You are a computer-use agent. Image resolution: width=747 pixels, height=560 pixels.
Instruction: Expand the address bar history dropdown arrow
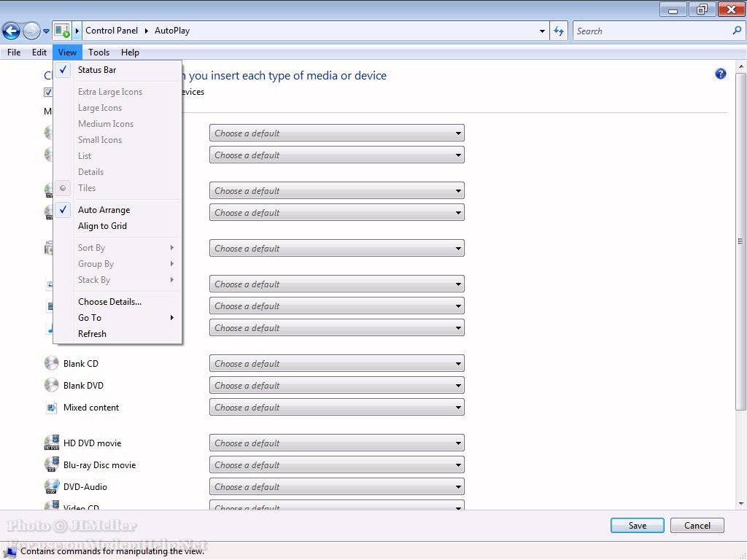pos(542,31)
